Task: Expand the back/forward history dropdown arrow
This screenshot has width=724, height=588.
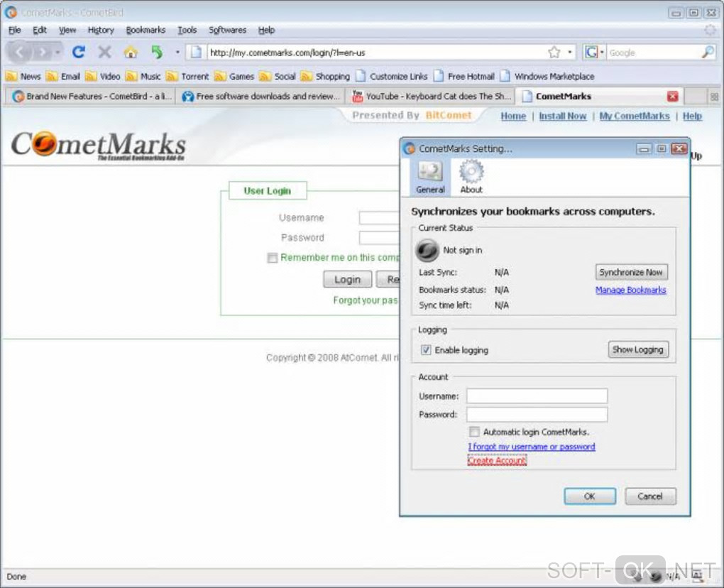Action: coord(57,52)
